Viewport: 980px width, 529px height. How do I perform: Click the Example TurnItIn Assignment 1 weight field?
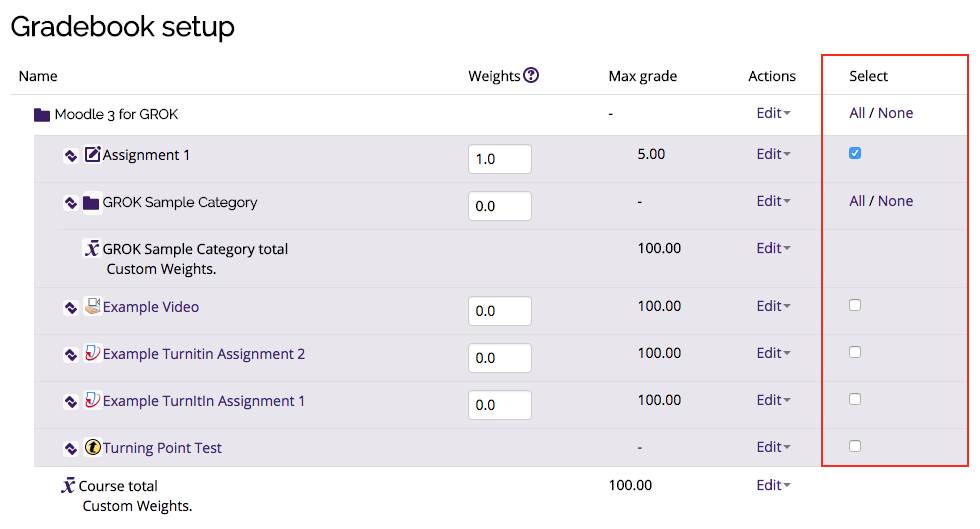tap(500, 405)
